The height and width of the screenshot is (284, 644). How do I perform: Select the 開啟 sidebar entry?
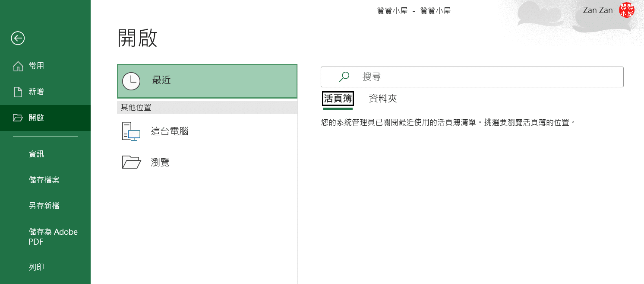pyautogui.click(x=45, y=118)
